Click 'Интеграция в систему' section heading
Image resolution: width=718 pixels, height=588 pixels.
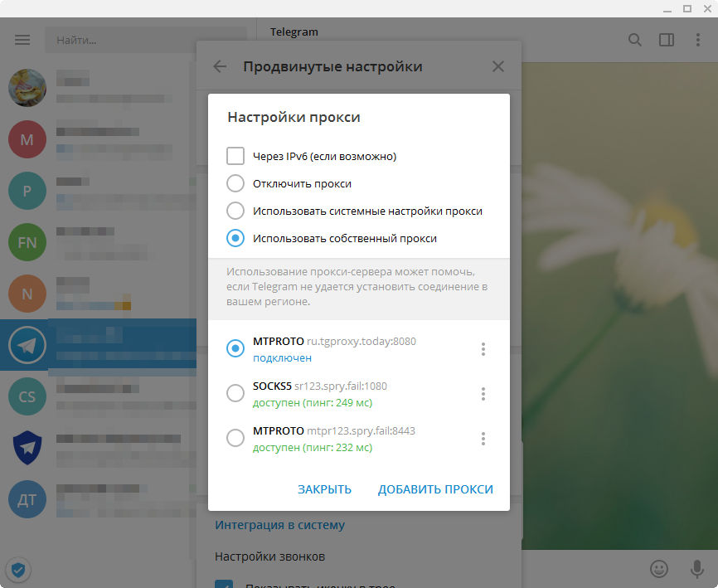[279, 525]
